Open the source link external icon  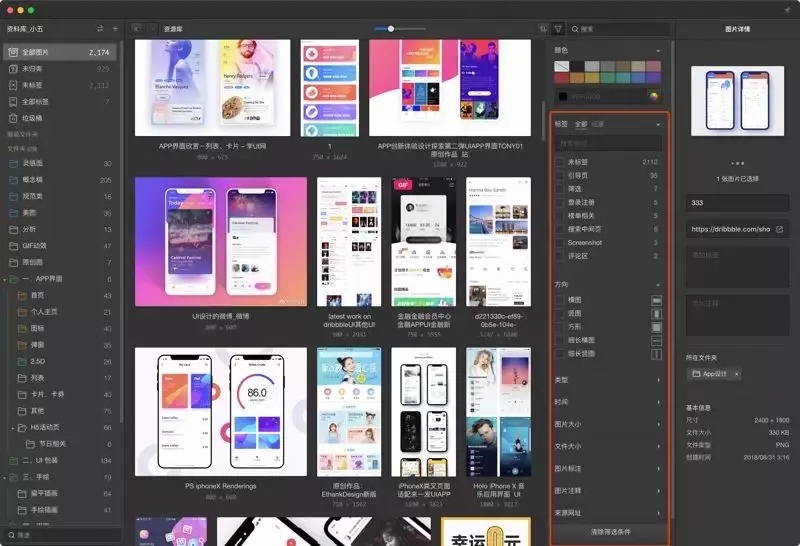coord(779,229)
